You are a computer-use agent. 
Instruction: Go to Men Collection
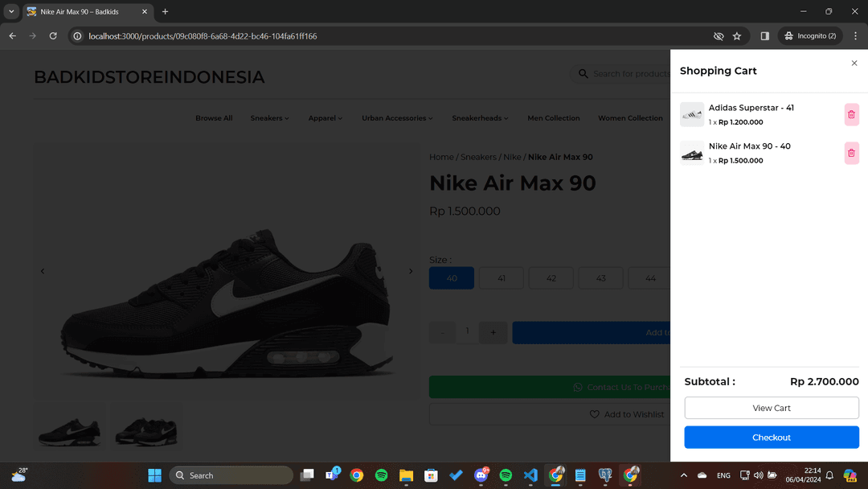[x=554, y=118]
